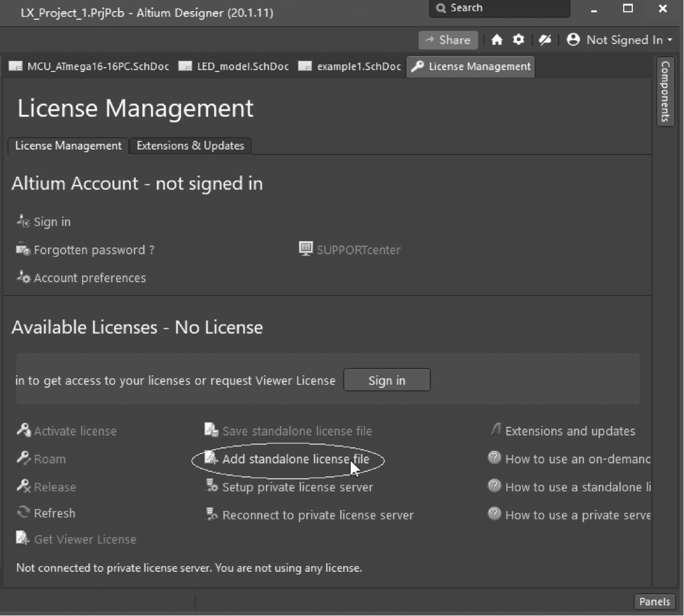Screen dimensions: 684x616
Task: Click the Extensions and updates icon
Action: (495, 430)
